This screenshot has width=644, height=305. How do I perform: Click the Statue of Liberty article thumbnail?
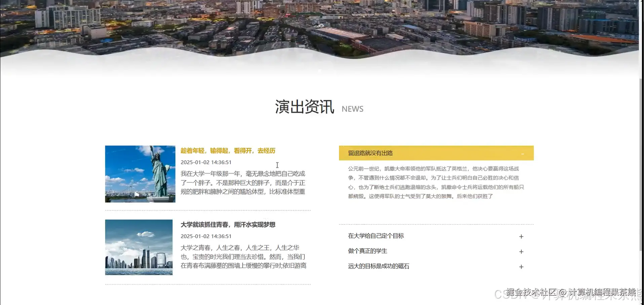tap(140, 174)
